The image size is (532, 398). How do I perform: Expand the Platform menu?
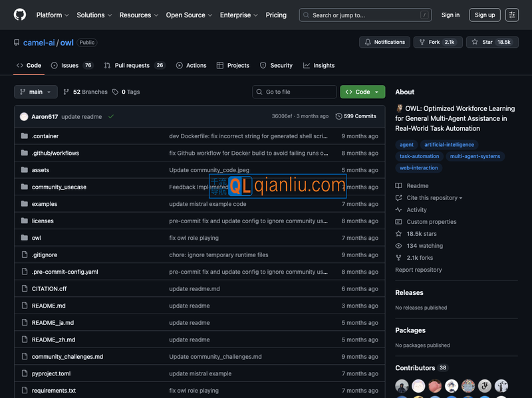click(x=52, y=15)
